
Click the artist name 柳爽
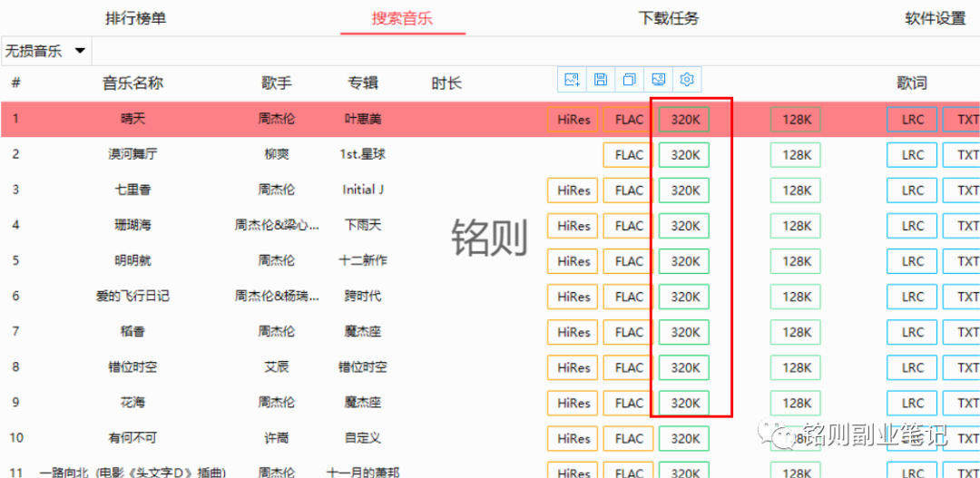(277, 153)
